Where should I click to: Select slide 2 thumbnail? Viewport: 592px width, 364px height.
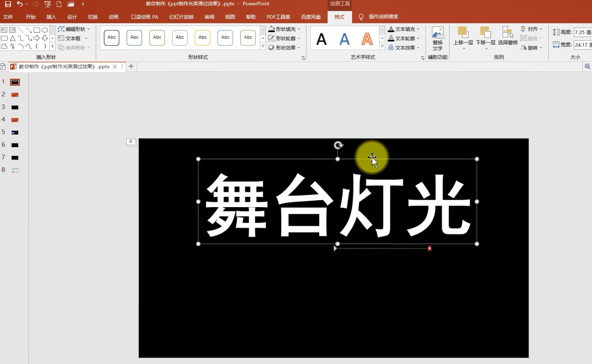[x=15, y=94]
